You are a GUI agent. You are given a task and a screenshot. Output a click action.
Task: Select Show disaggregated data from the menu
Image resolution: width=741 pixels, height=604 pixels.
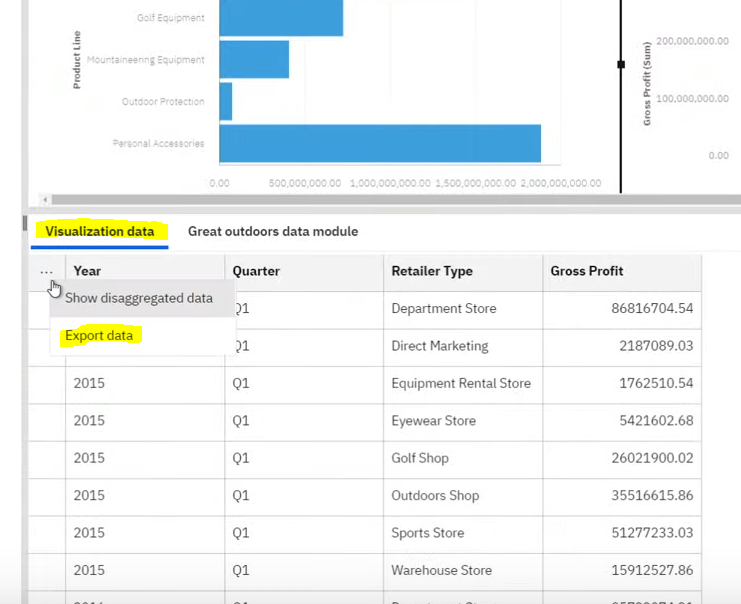[139, 298]
